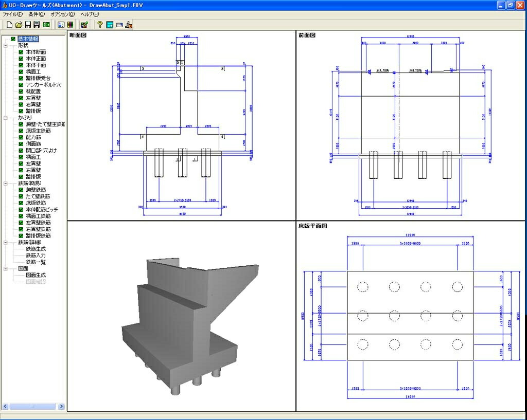Image resolution: width=527 pixels, height=420 pixels.
Task: Open a file via folder icon
Action: (x=19, y=25)
